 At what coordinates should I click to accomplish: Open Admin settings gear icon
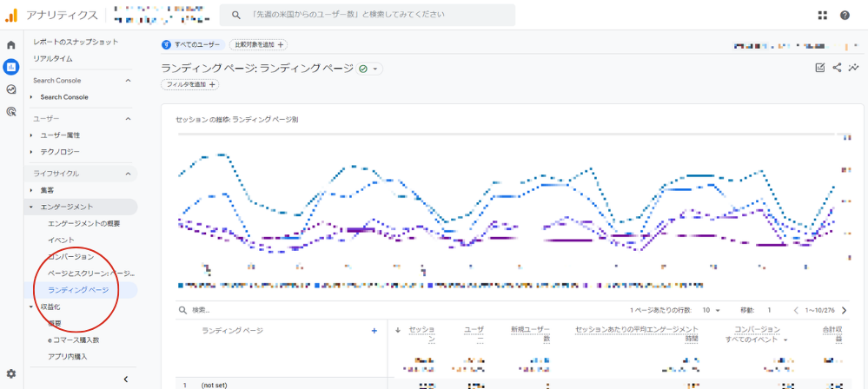tap(11, 373)
